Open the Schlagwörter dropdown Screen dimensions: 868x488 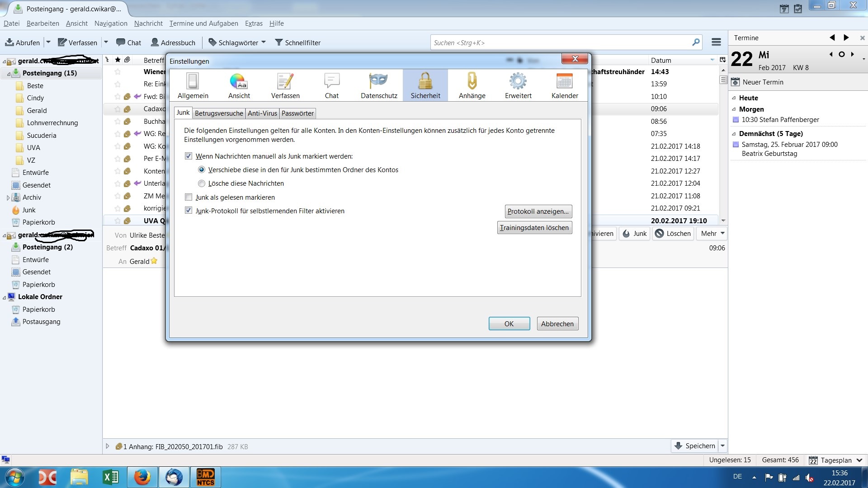pyautogui.click(x=237, y=42)
